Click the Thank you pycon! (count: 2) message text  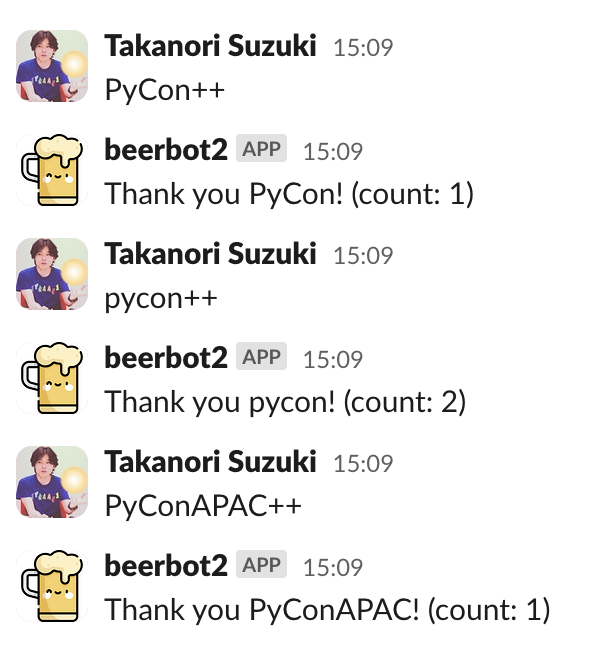coord(285,402)
